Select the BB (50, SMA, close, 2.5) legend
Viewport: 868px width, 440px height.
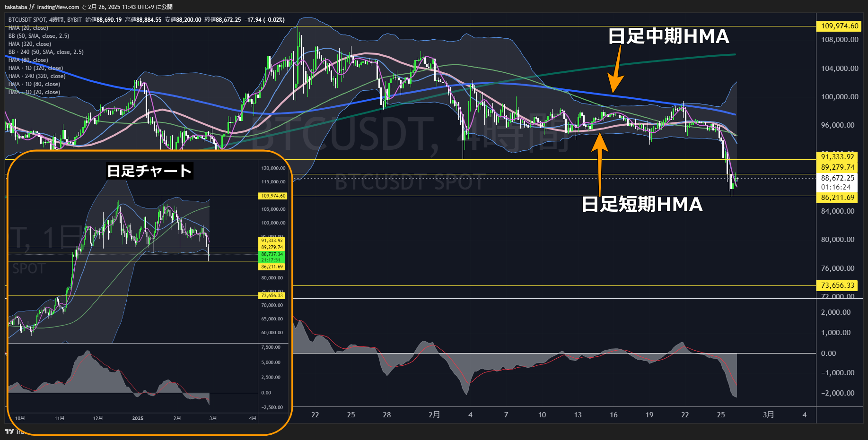pyautogui.click(x=39, y=36)
